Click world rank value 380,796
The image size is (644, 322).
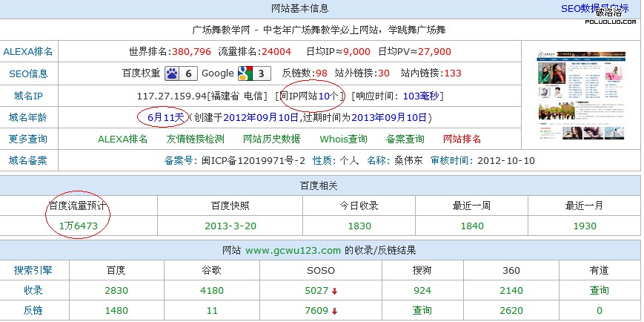[x=191, y=52]
